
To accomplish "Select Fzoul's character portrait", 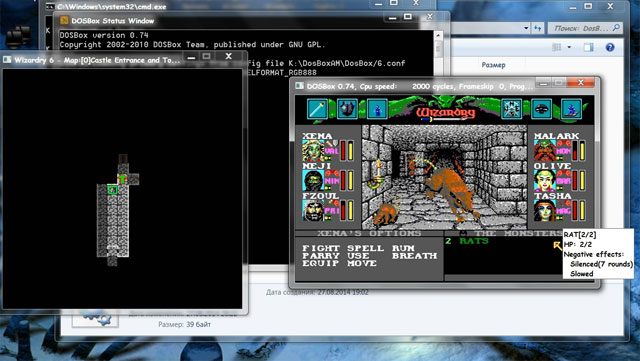I will tap(313, 211).
